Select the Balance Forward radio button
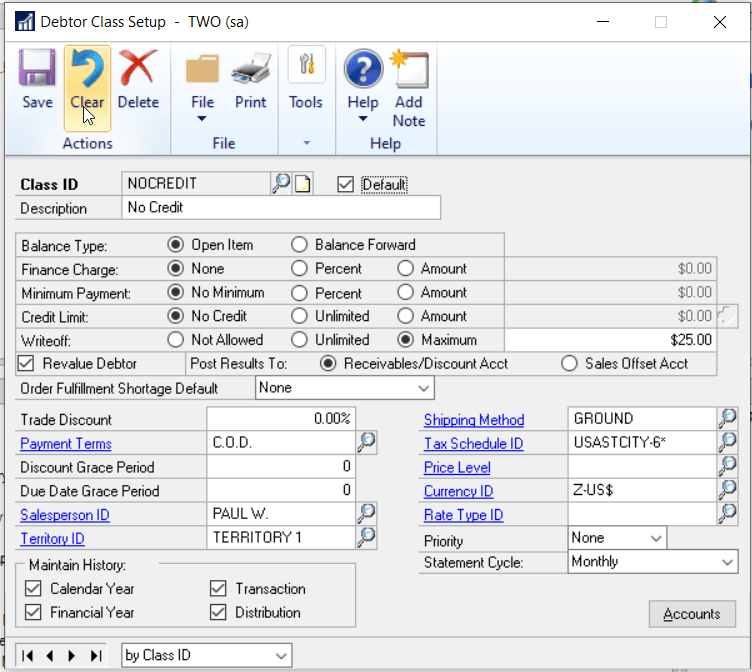This screenshot has height=672, width=752. [x=299, y=245]
